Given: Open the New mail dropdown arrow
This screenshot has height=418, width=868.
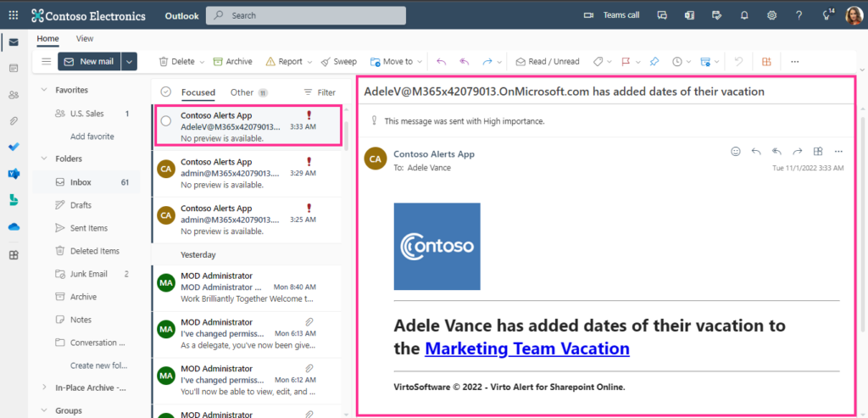Looking at the screenshot, I should pos(129,61).
